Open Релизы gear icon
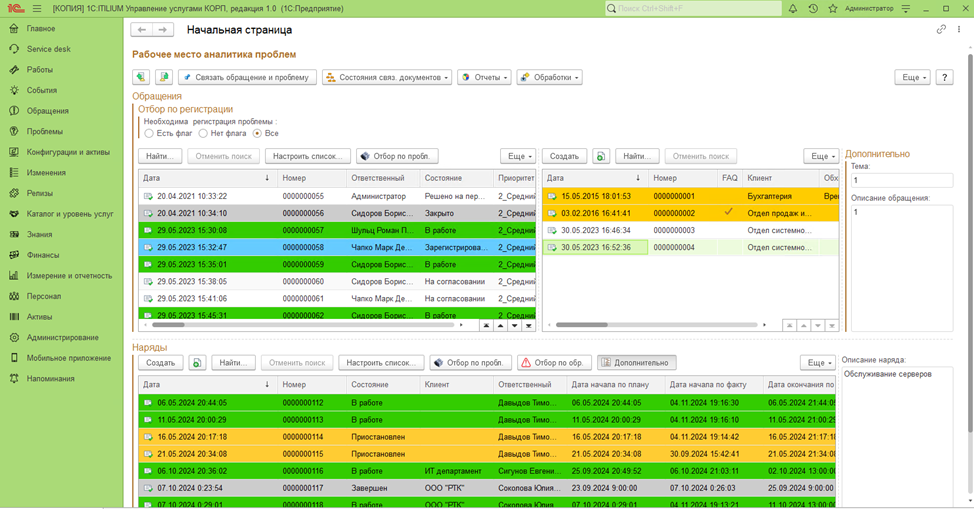The height and width of the screenshot is (509, 974). click(14, 193)
